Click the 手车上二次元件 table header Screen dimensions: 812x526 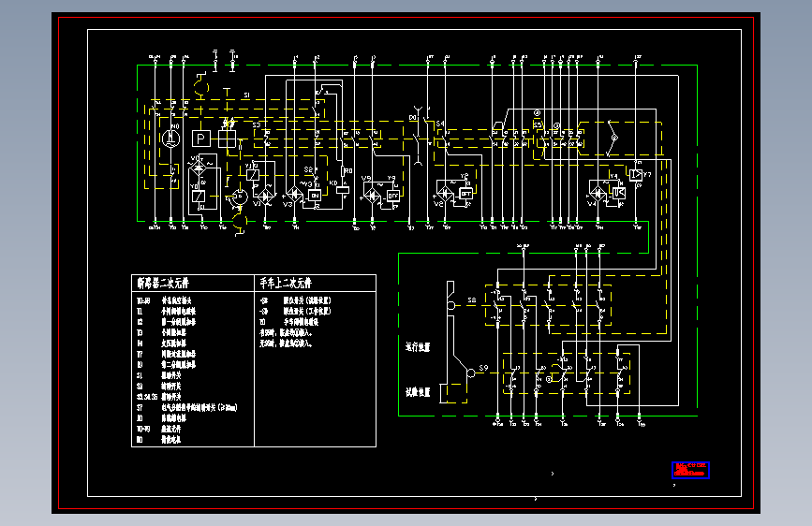[286, 283]
